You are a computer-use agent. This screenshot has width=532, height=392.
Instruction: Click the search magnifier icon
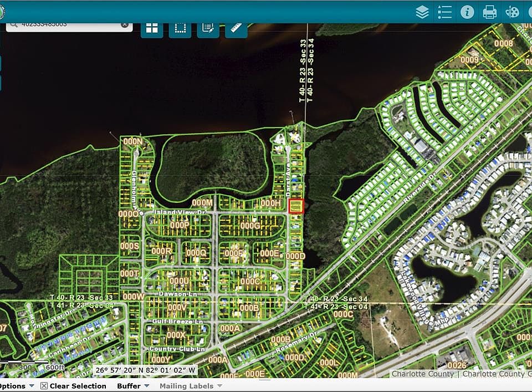[x=13, y=25]
